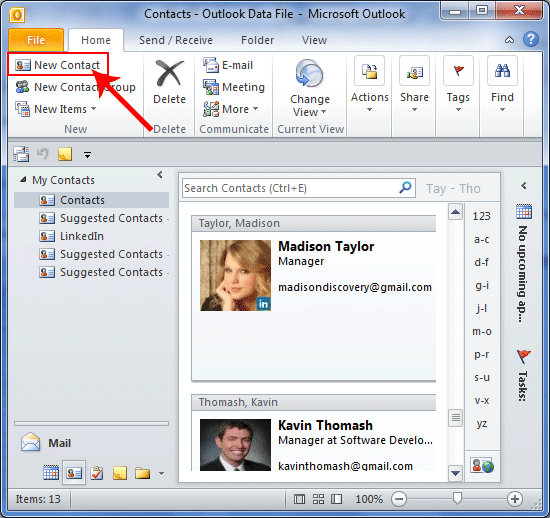
Task: Send E-mail to contact
Action: click(x=228, y=65)
